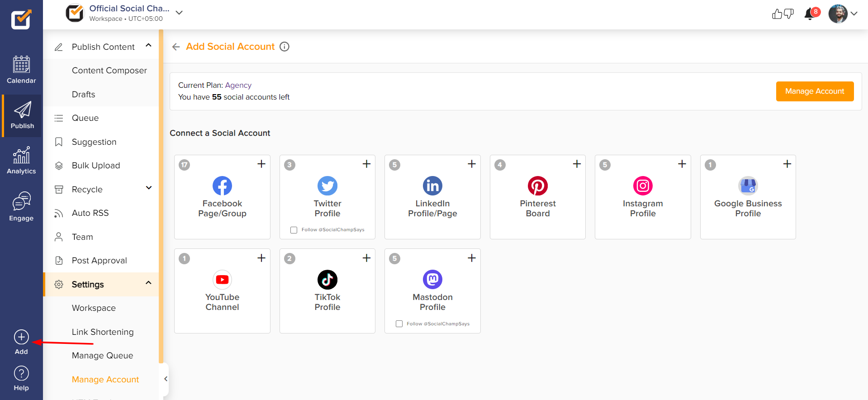This screenshot has height=400, width=868.
Task: Collapse the Publish Content section chevron
Action: point(148,46)
